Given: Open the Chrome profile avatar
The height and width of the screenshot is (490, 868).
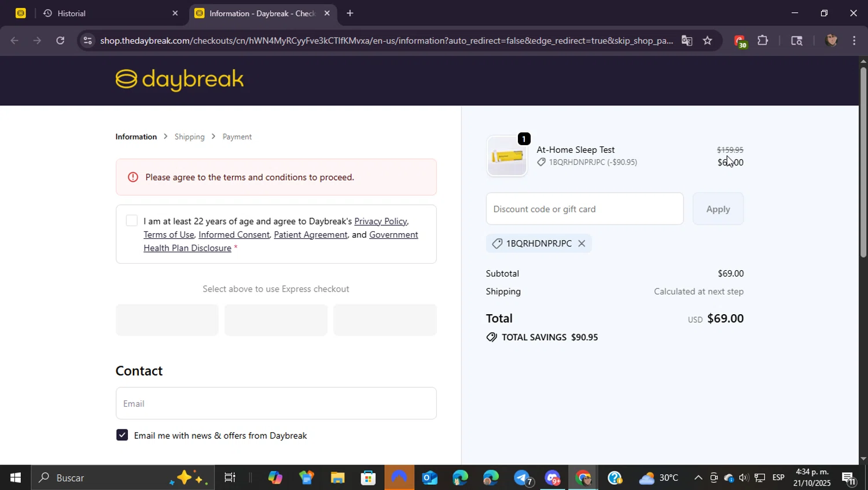Looking at the screenshot, I should coord(831,40).
